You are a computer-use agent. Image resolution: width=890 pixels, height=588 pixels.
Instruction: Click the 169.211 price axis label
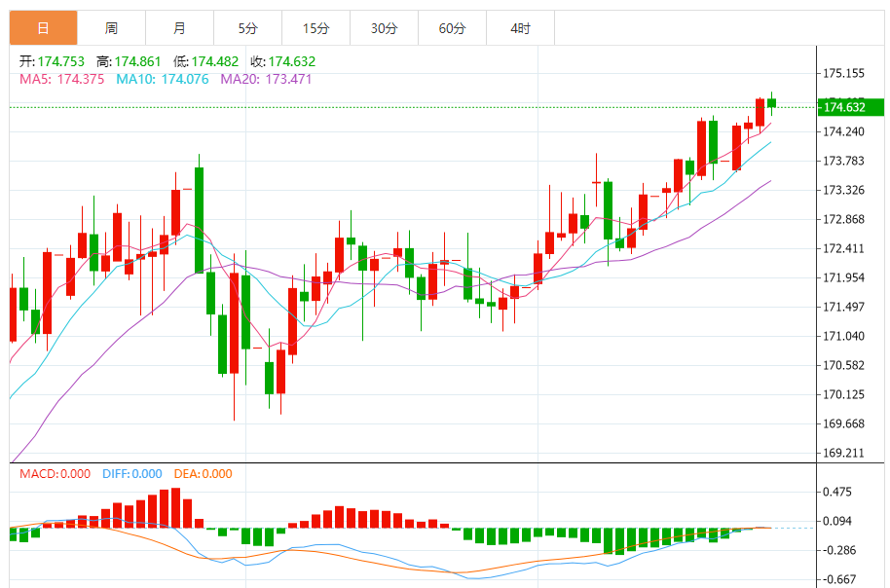[843, 453]
